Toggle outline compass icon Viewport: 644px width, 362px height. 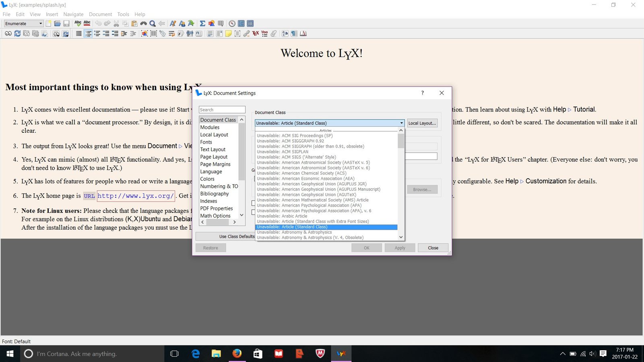232,23
